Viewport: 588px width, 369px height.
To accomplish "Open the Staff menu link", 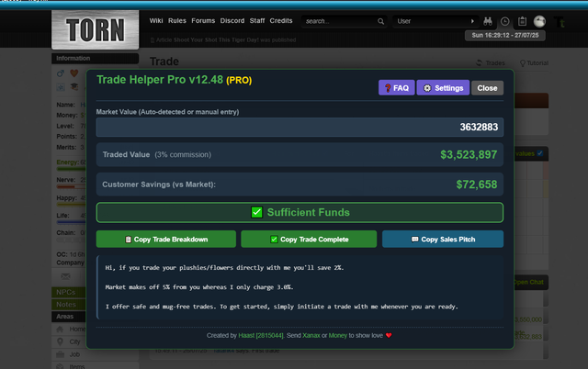I will point(257,20).
